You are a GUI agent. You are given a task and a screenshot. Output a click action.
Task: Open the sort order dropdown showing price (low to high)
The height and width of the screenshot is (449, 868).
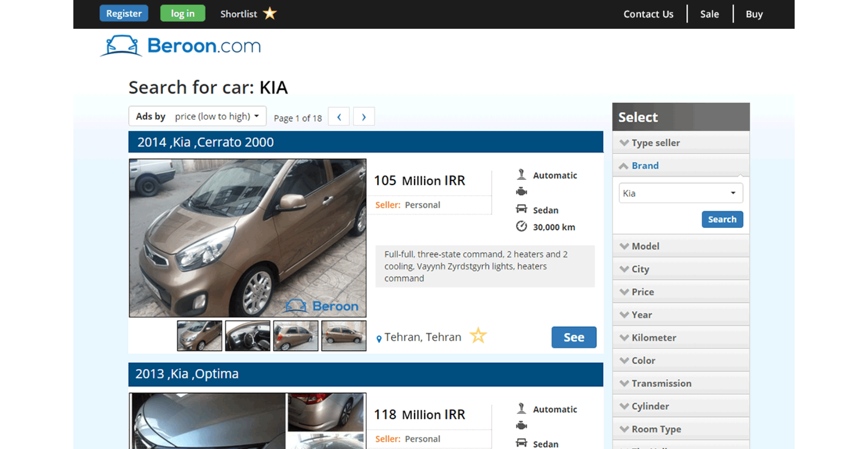(x=197, y=116)
